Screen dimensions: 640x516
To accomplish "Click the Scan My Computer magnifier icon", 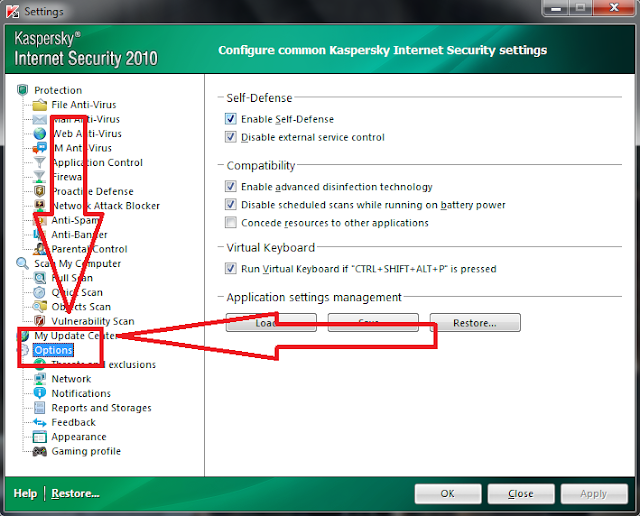I will (22, 263).
